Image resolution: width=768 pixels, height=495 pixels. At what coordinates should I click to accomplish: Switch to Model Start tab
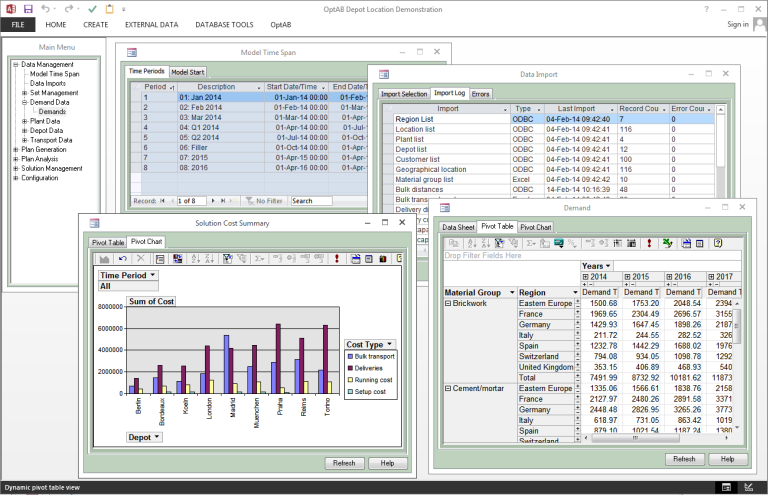pos(188,72)
